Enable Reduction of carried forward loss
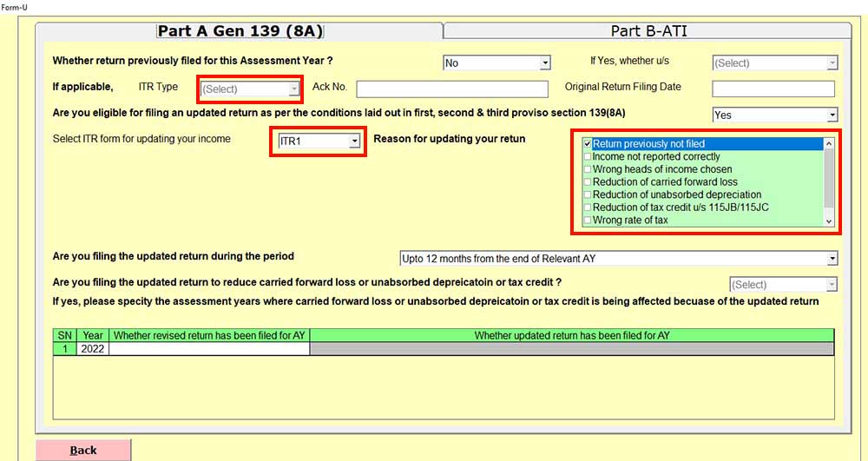 (588, 182)
